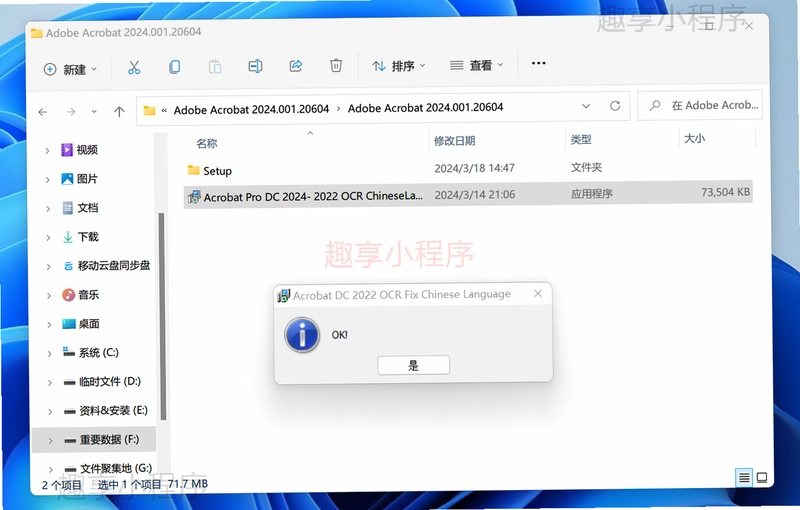Click the navigation pane scrollbar
This screenshot has height=510, width=800.
point(162,316)
